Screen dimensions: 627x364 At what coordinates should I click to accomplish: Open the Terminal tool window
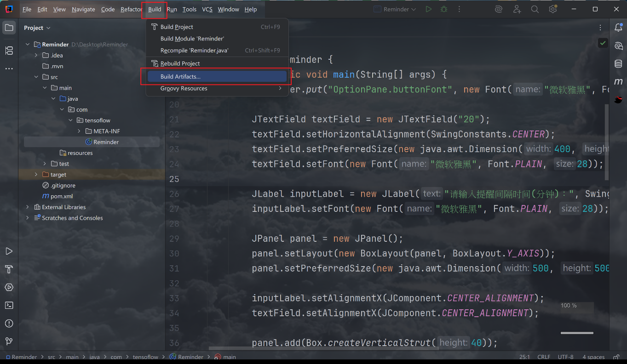coord(9,305)
